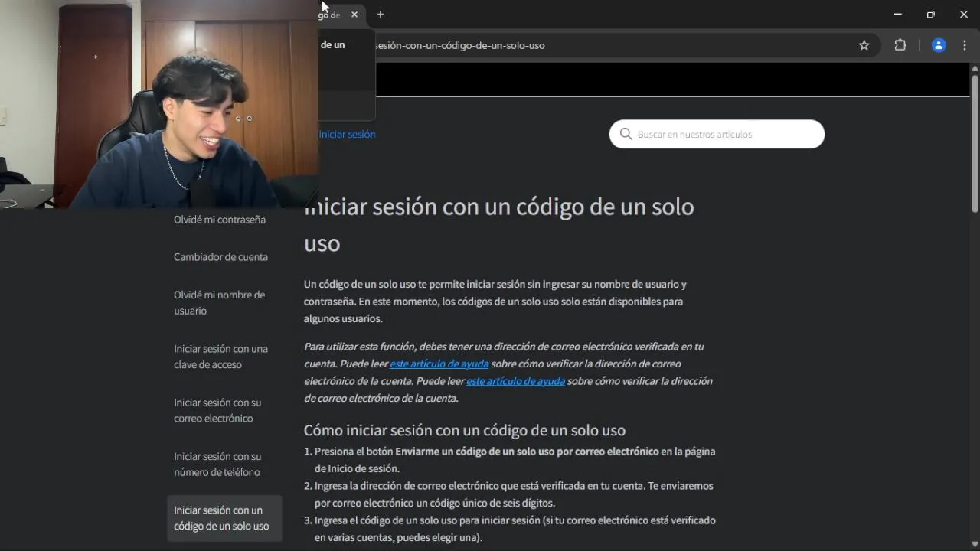The width and height of the screenshot is (980, 551).
Task: Click the scrollbar up arrow
Action: 975,68
